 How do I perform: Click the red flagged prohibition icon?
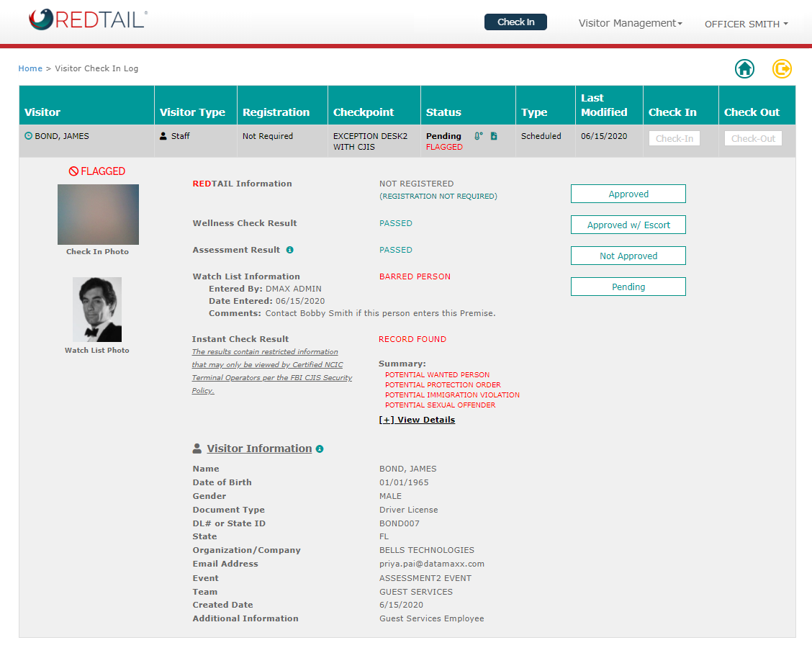tap(73, 171)
